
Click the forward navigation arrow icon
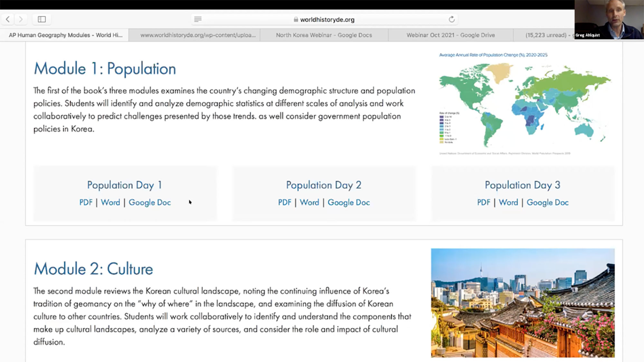tap(21, 19)
